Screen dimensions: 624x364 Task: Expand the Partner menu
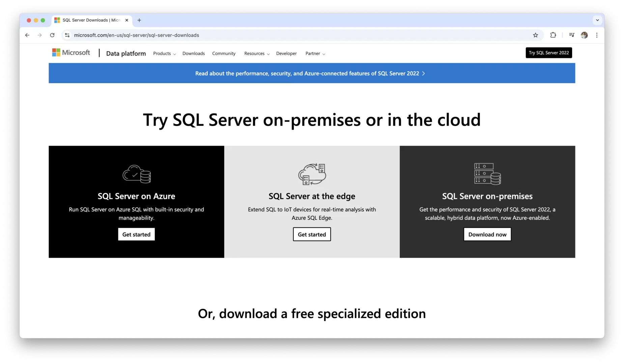[x=315, y=54]
